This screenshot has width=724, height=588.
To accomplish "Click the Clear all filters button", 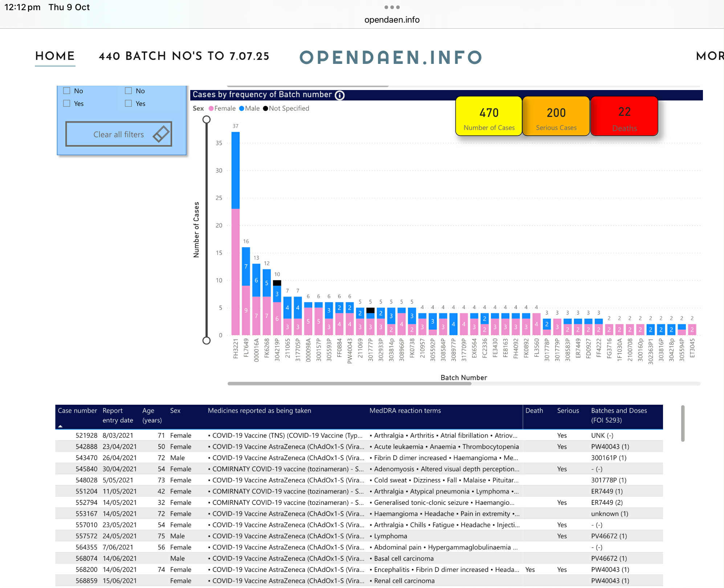I will [118, 134].
